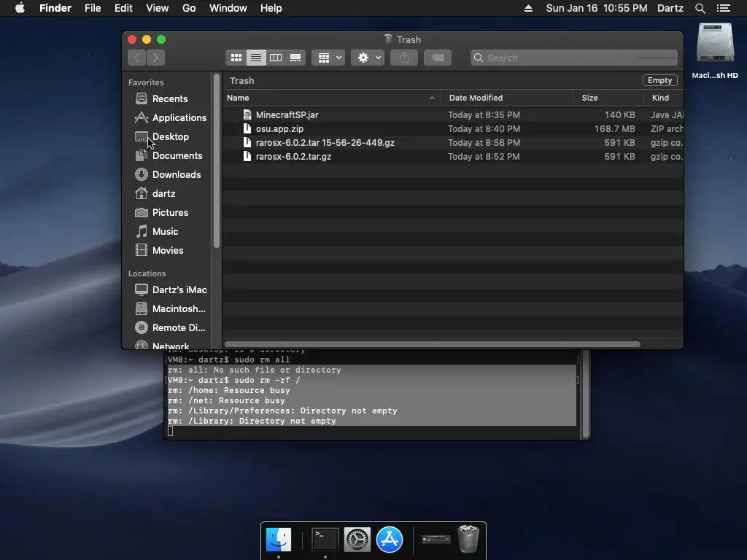Click the minimized window in the Dock
The height and width of the screenshot is (560, 747).
pos(436,539)
